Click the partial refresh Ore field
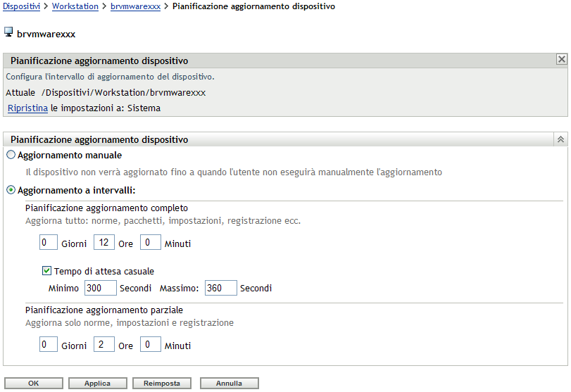571x392 pixels. tap(103, 345)
